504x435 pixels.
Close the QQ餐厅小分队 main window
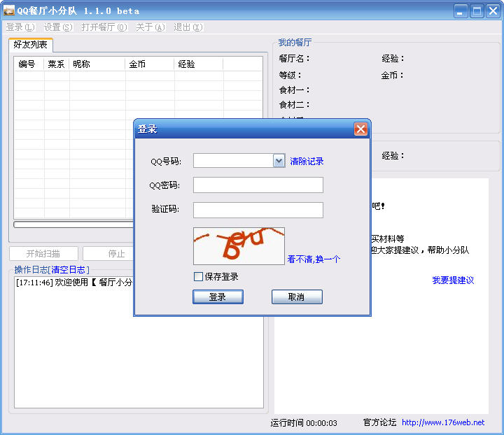(x=493, y=11)
